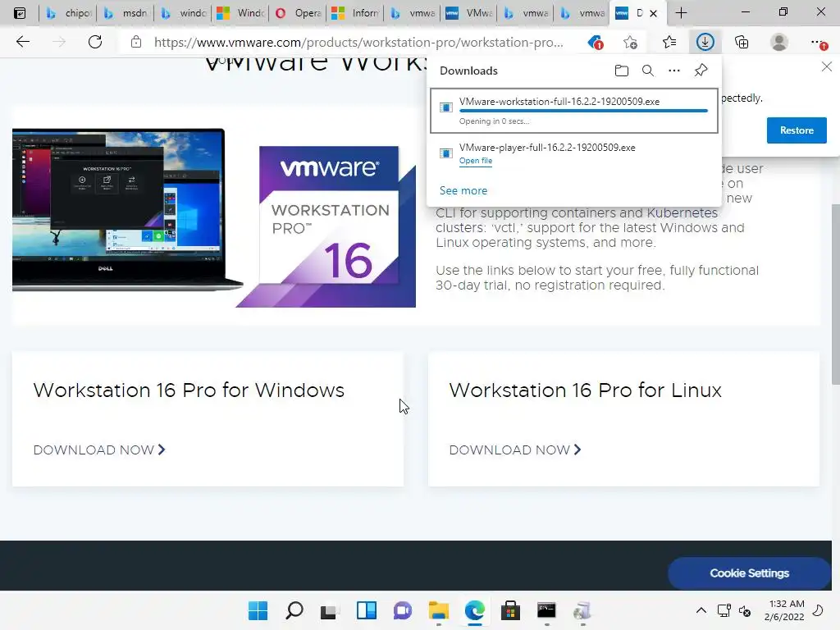The width and height of the screenshot is (840, 630).
Task: Open a new browser tab
Action: (x=681, y=13)
